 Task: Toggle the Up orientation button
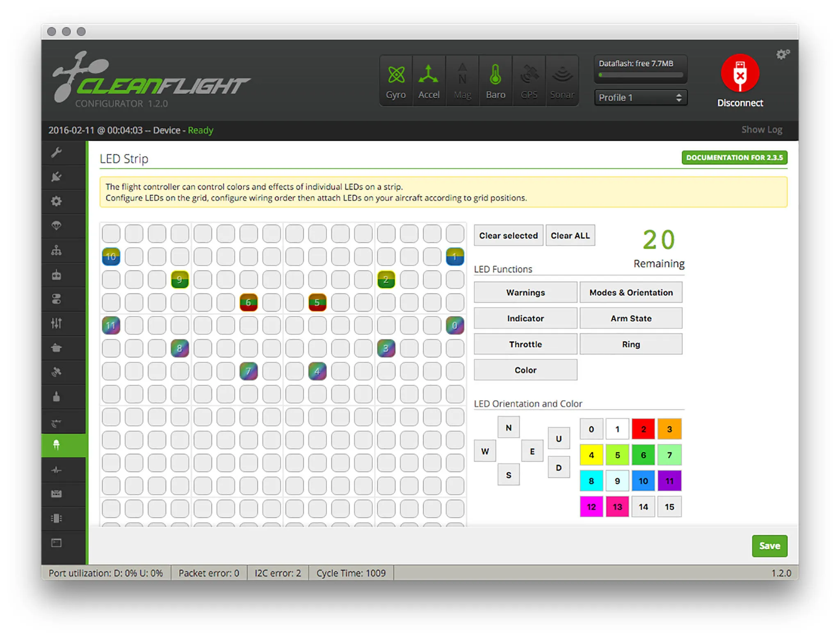[x=558, y=439]
